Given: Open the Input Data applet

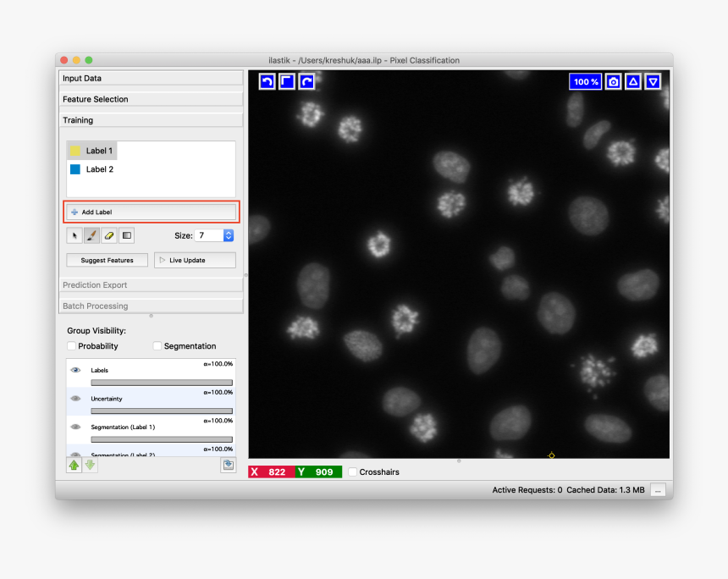Looking at the screenshot, I should click(152, 78).
